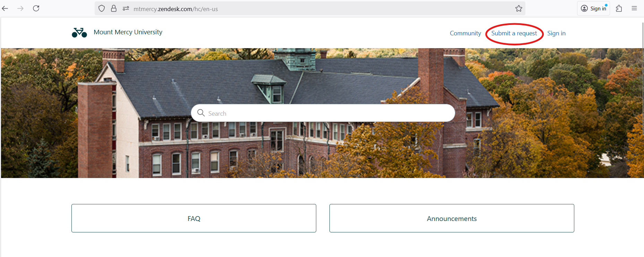644x257 pixels.
Task: Click the padlock site security icon
Action: (114, 8)
